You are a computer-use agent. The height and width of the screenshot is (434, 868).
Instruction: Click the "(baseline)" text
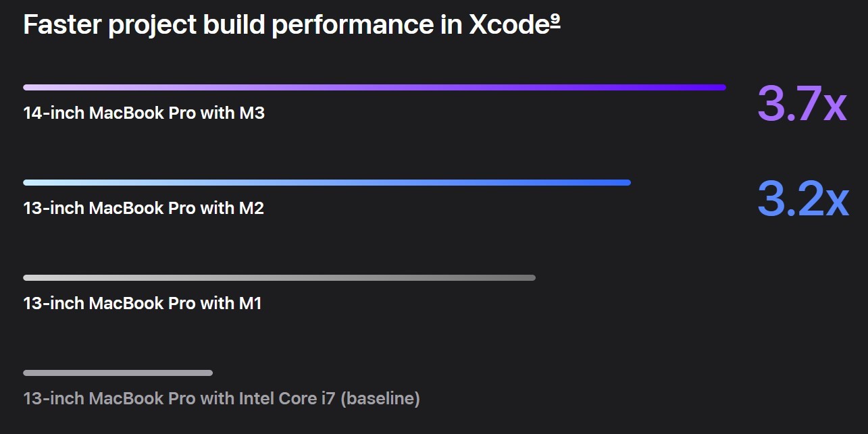[380, 398]
